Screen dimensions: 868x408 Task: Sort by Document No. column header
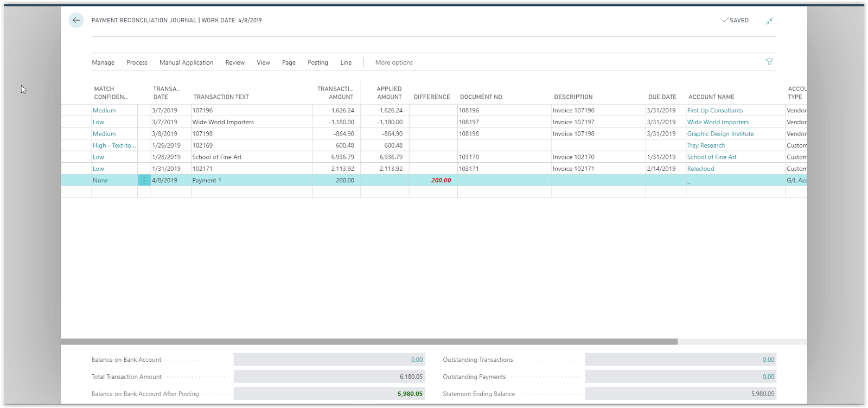coord(482,97)
